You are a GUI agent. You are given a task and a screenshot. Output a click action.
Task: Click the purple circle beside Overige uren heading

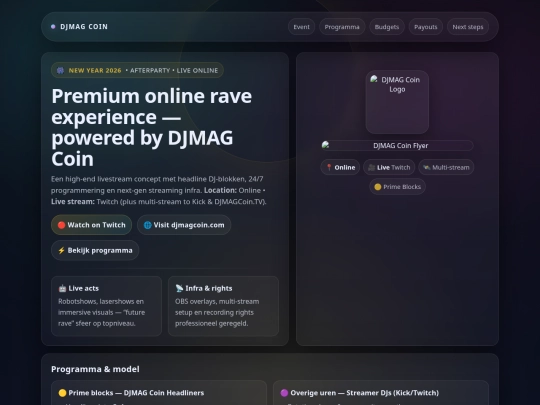[x=284, y=393]
